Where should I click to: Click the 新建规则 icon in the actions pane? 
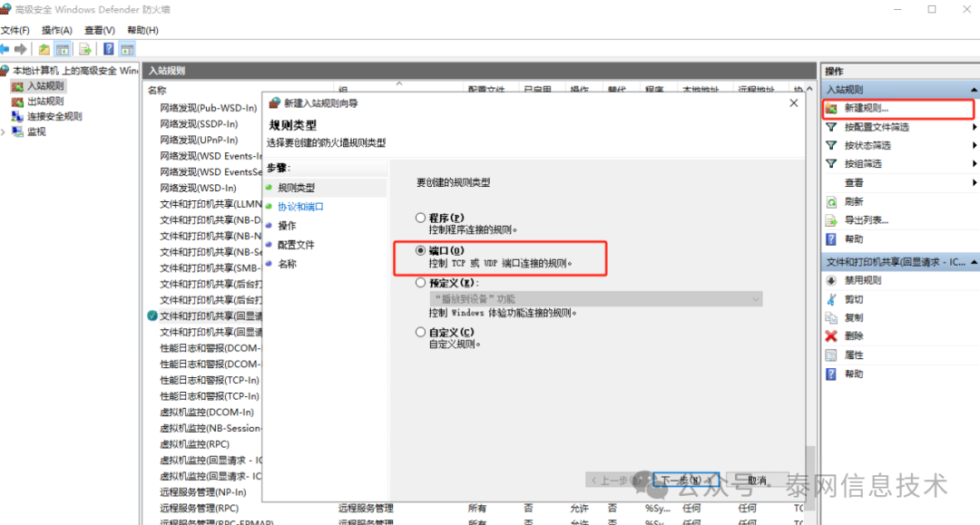pos(831,109)
